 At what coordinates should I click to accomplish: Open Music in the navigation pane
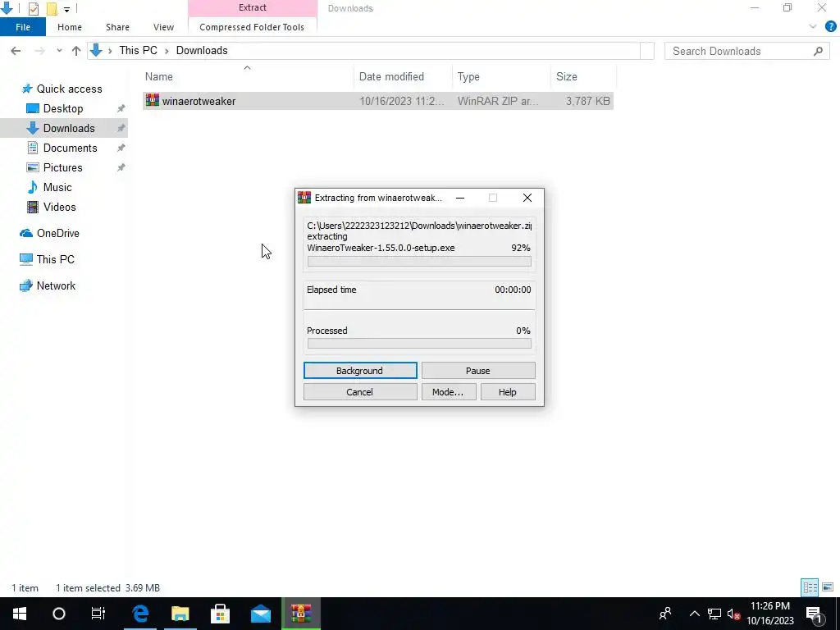pyautogui.click(x=57, y=188)
